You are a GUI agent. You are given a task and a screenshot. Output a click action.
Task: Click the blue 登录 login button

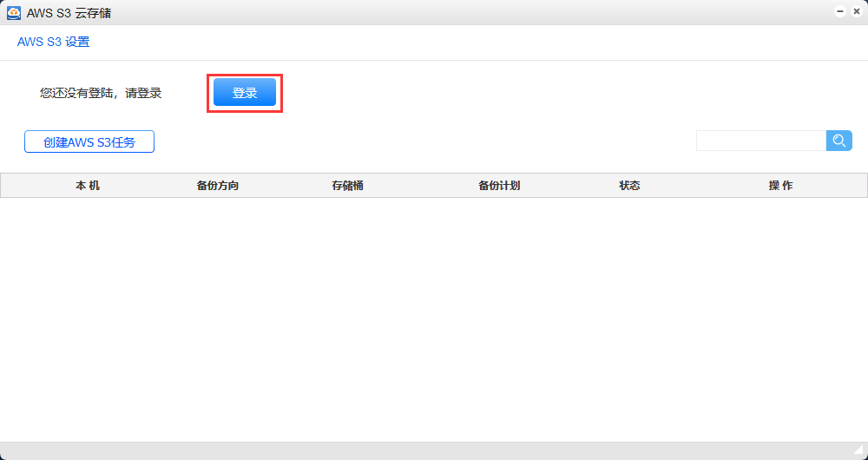pos(245,93)
